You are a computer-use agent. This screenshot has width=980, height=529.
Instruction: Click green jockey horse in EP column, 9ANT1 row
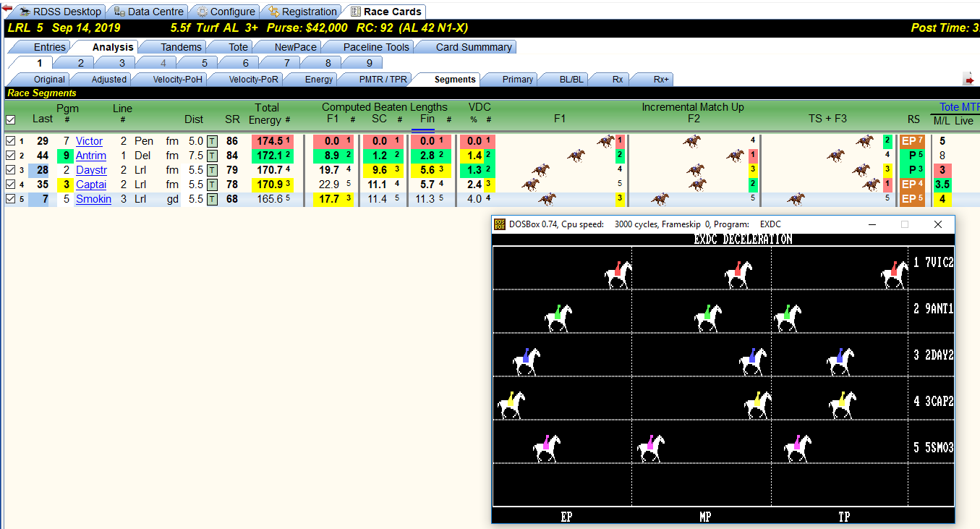(x=558, y=318)
